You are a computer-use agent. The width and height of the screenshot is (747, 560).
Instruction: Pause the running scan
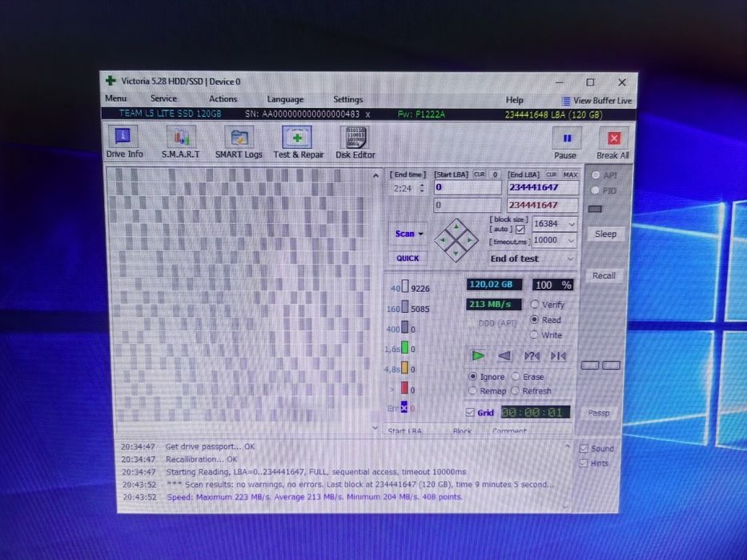click(565, 143)
